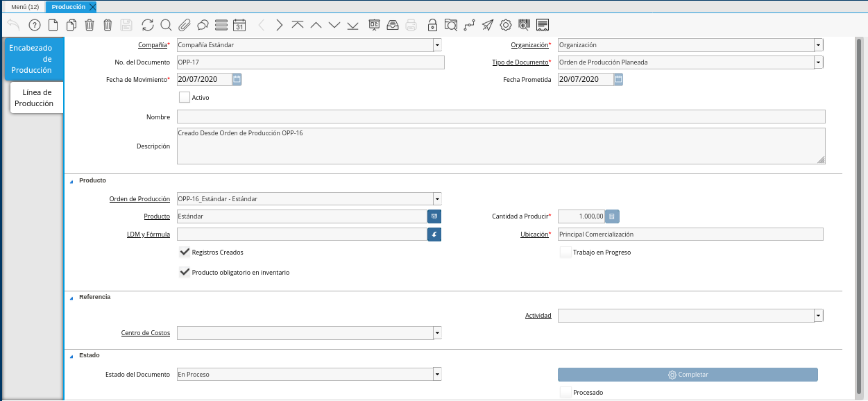
Task: Go to next record arrow
Action: point(280,25)
